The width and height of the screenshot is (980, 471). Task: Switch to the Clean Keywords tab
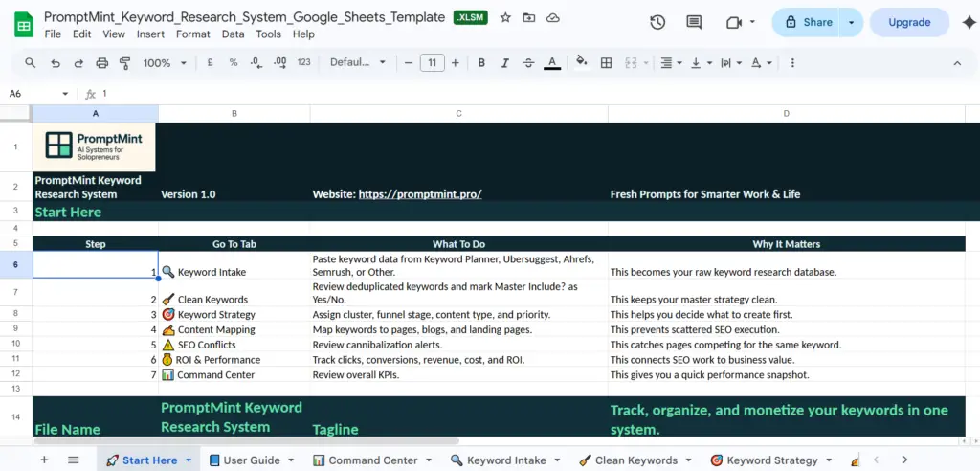tap(635, 460)
